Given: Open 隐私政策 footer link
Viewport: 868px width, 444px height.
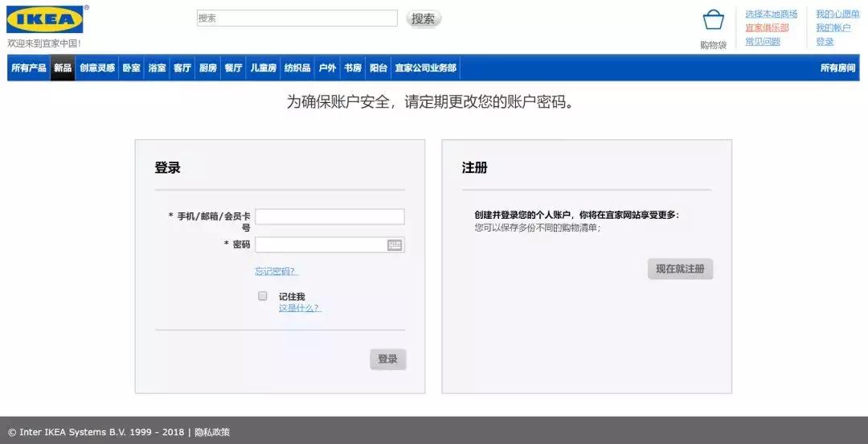Looking at the screenshot, I should pos(212,433).
